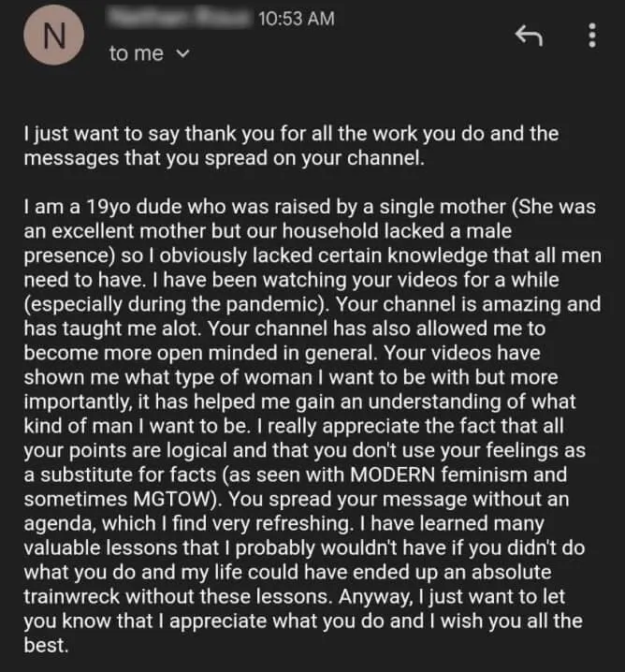The width and height of the screenshot is (625, 672).
Task: Click the 10:53 AM timestamp
Action: (x=296, y=19)
